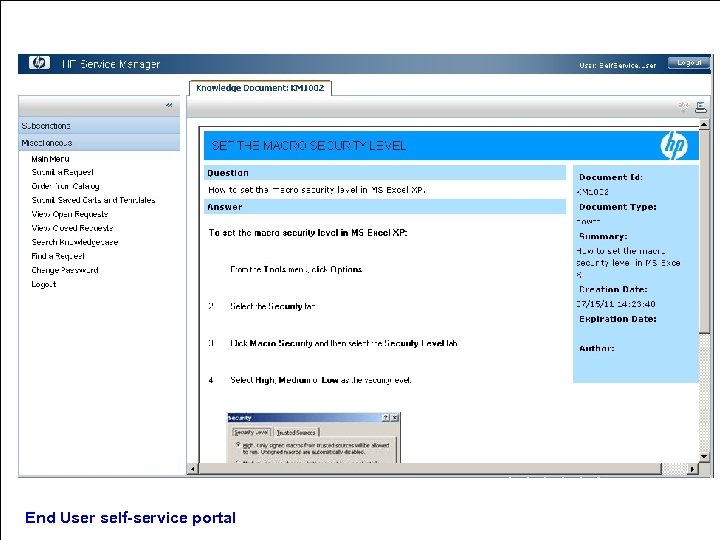This screenshot has height=540, width=720.
Task: Click the Document Type label
Action: 618,207
